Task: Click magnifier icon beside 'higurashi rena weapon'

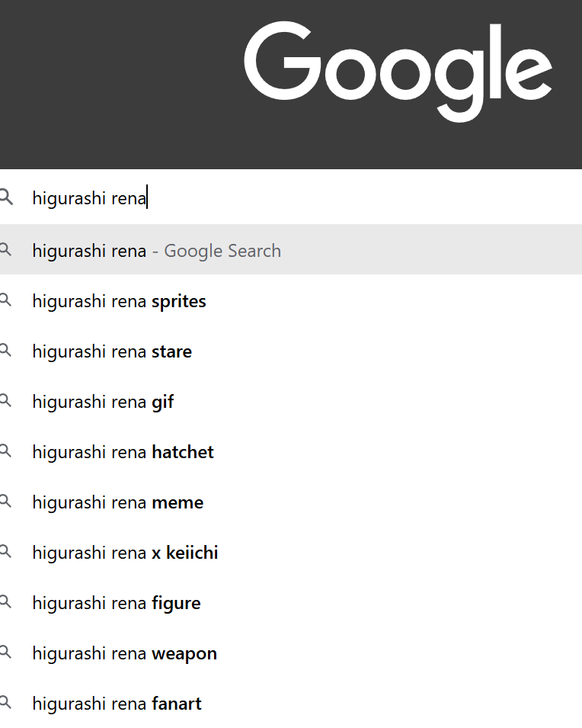Action: (5, 653)
